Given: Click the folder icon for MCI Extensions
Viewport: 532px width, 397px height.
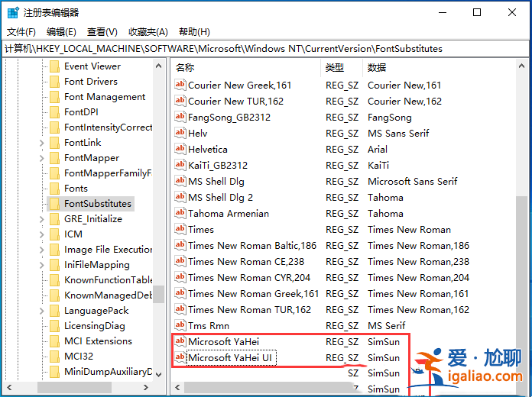Looking at the screenshot, I should (54, 341).
